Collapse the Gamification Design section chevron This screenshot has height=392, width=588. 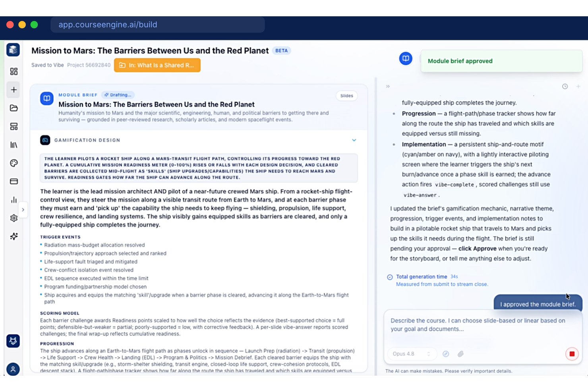tap(354, 140)
